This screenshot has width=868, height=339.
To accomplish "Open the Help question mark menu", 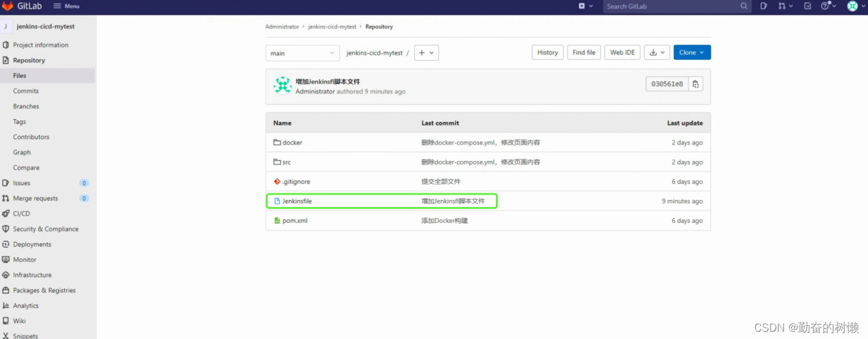I will tap(828, 6).
